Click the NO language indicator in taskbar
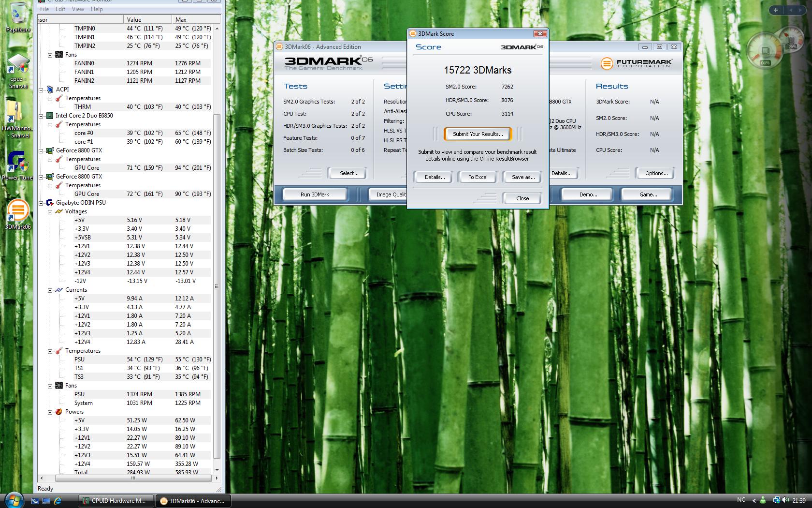The height and width of the screenshot is (508, 812). 741,500
